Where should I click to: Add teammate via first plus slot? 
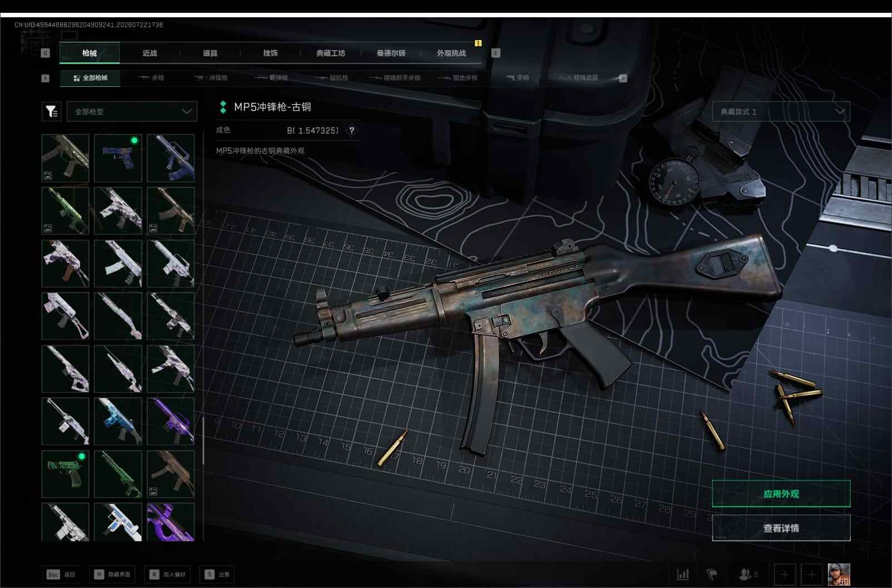click(x=785, y=574)
